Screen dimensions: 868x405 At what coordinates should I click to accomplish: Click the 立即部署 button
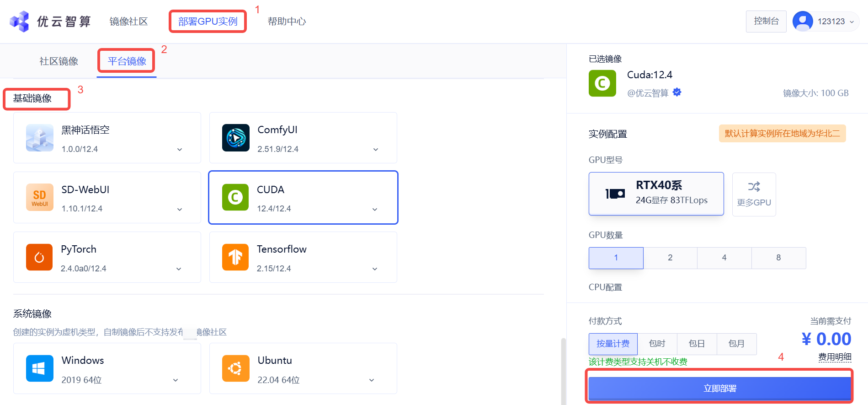coord(719,389)
